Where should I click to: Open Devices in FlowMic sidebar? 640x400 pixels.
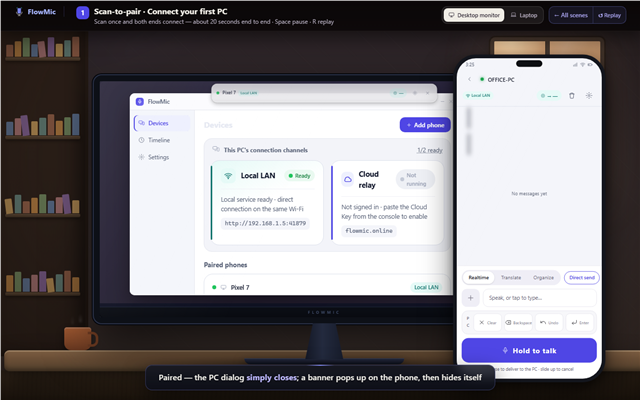162,123
